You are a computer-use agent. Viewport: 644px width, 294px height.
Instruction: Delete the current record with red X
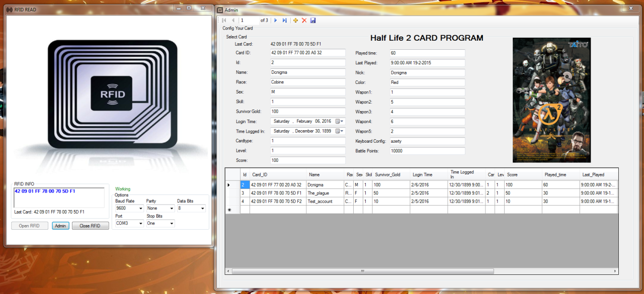304,20
